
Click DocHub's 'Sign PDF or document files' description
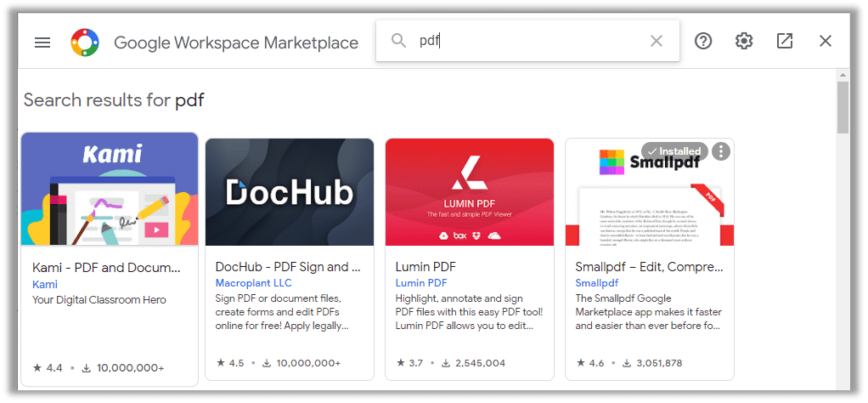pyautogui.click(x=282, y=312)
